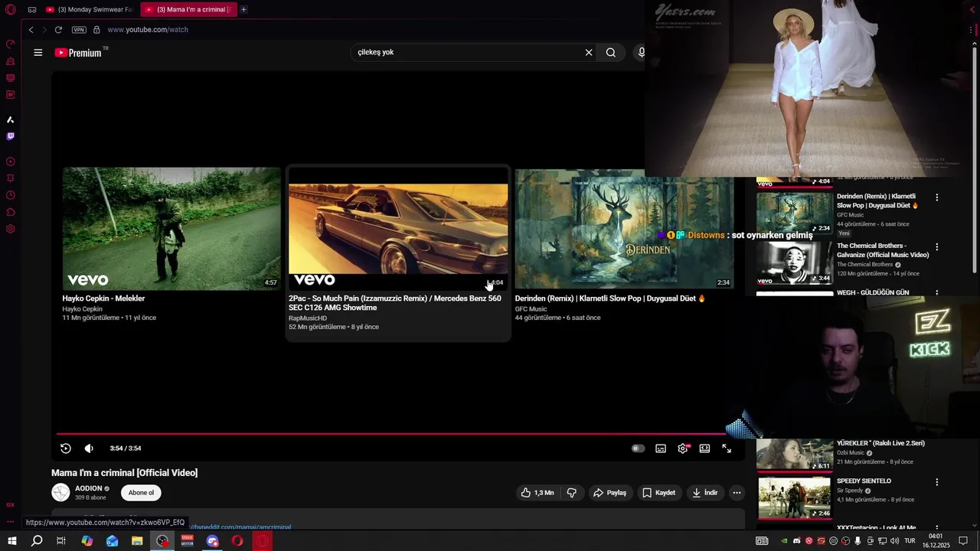Open the WEGH - GÜLDÜĞÜN GÜN title
The width and height of the screenshot is (980, 551).
pyautogui.click(x=873, y=293)
